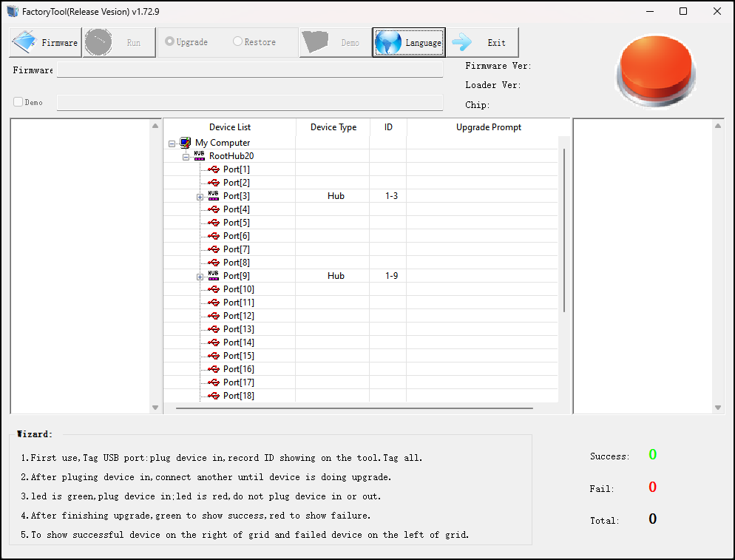Image resolution: width=735 pixels, height=560 pixels.
Task: Click the right success-list scroll up arrow
Action: (x=718, y=126)
